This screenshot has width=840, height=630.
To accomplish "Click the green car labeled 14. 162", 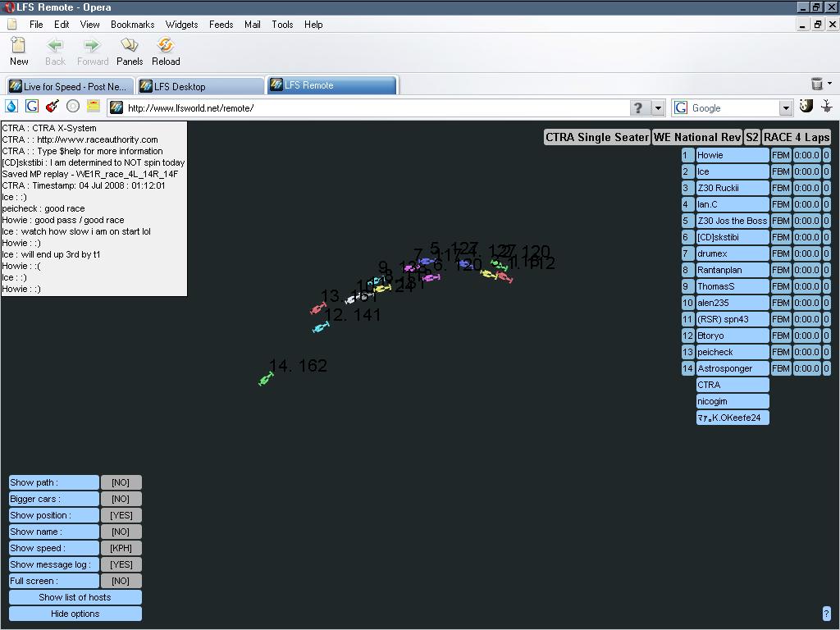I will (x=266, y=379).
